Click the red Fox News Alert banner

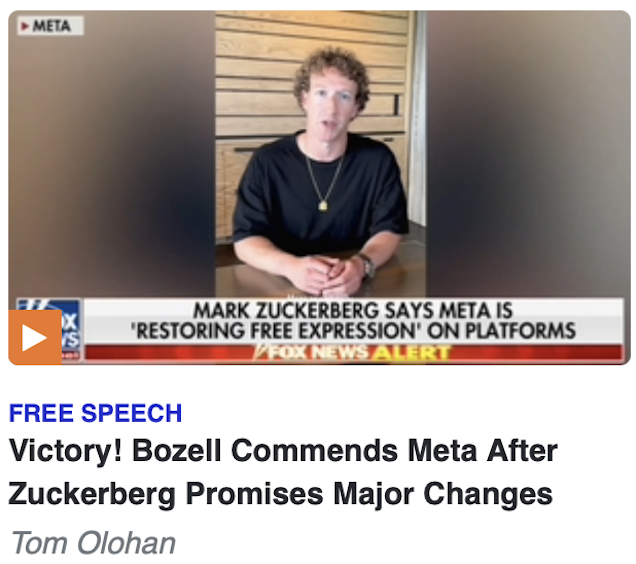click(354, 352)
